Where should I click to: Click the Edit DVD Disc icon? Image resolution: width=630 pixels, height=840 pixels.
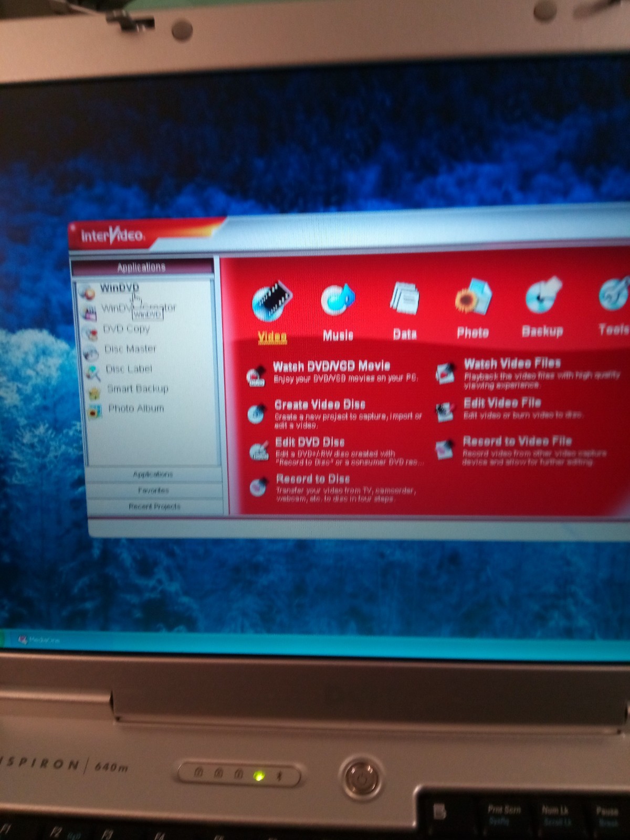[258, 451]
